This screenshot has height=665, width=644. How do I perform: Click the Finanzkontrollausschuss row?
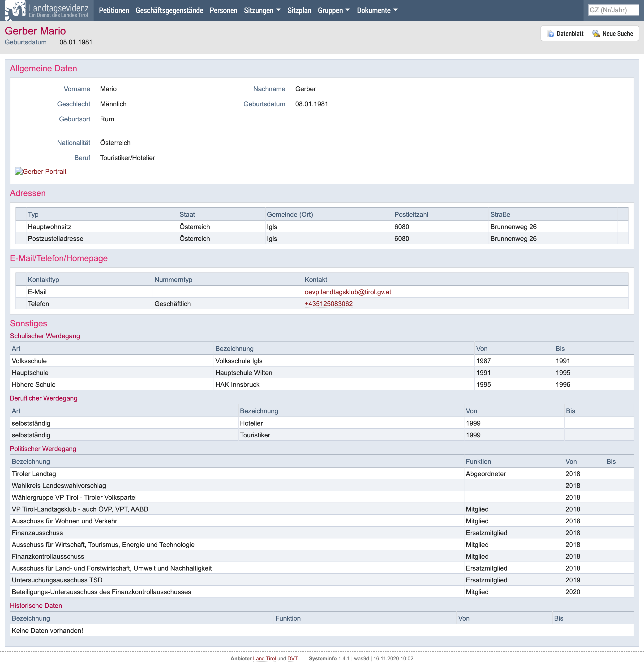click(x=322, y=557)
